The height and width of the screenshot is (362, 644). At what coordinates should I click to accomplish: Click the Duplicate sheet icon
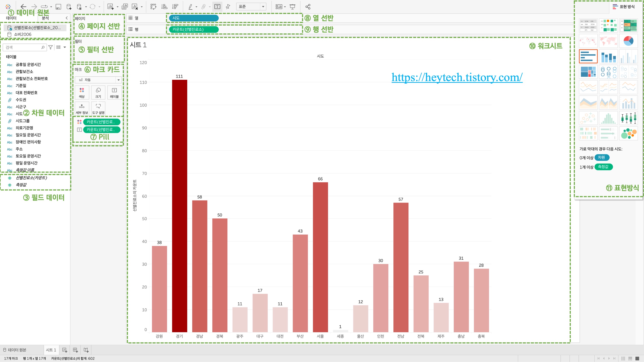[125, 7]
